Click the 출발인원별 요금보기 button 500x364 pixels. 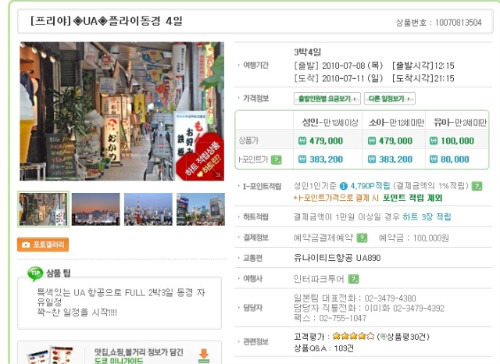tap(327, 99)
